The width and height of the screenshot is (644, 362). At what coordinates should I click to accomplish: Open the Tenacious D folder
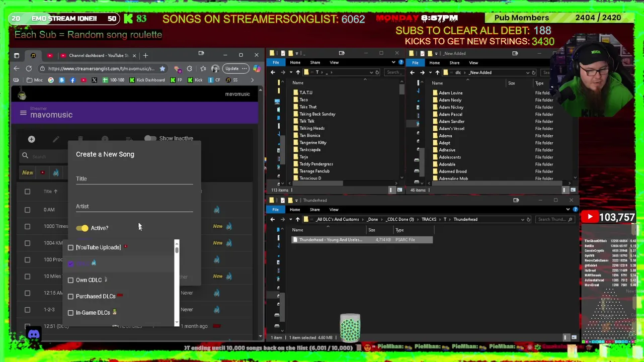(310, 178)
